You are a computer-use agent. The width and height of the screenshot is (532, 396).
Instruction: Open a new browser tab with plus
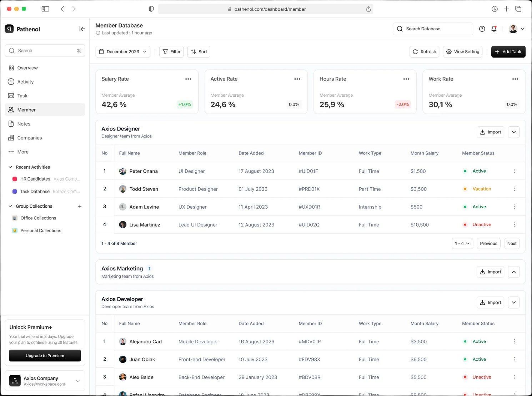pos(506,9)
